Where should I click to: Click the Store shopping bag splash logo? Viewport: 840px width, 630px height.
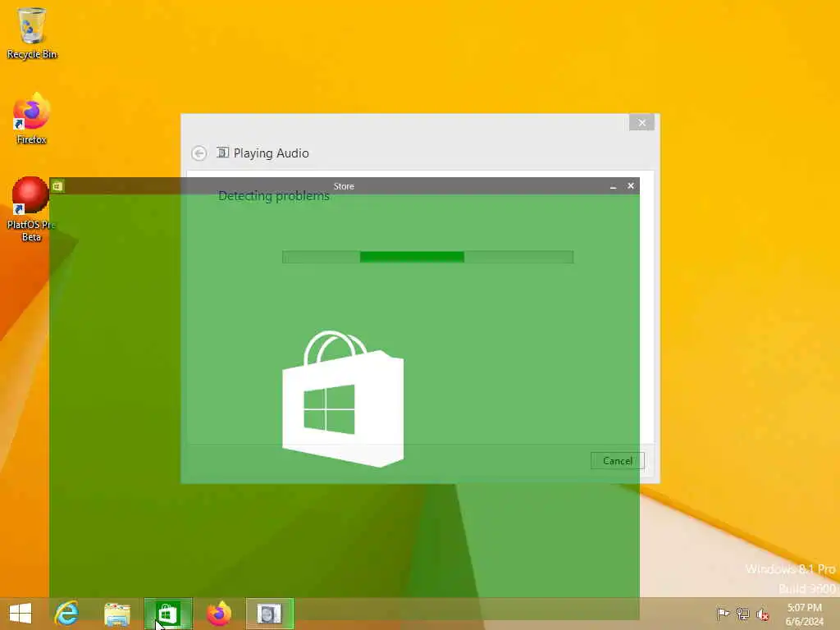343,399
